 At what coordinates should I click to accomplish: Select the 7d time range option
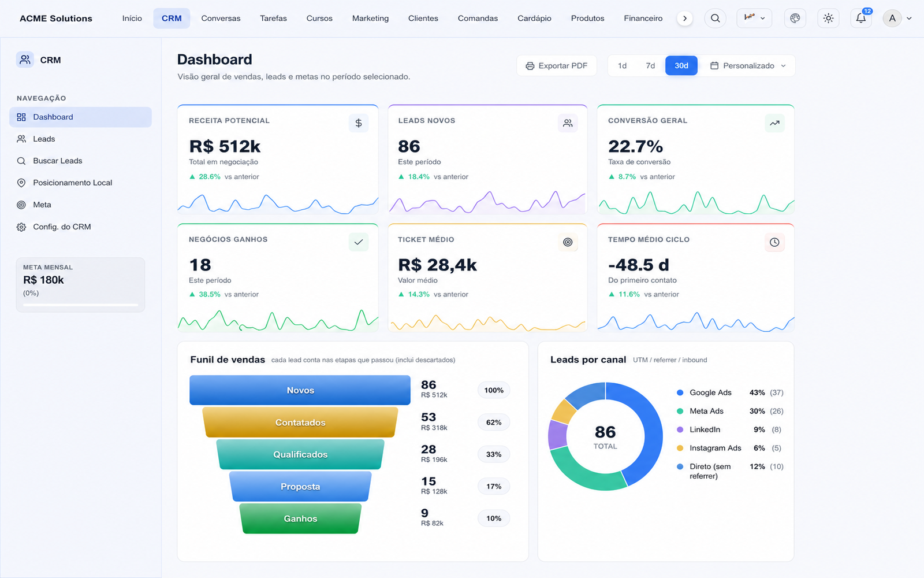650,66
